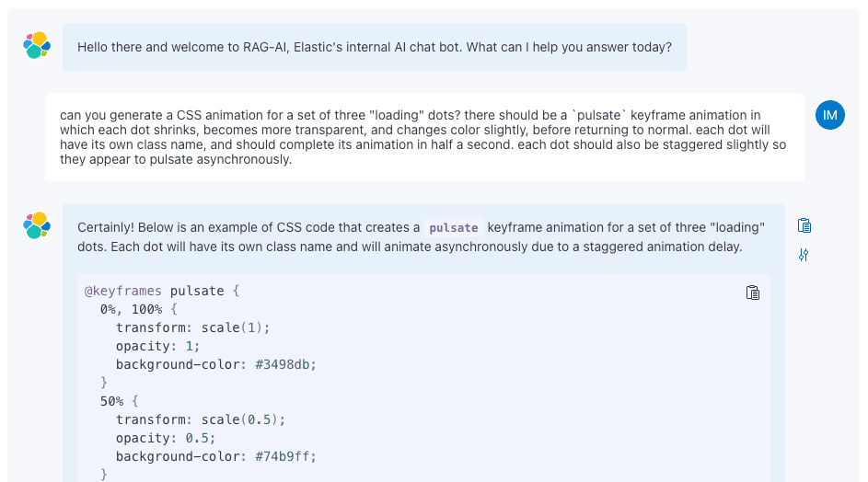Click the "50% {" keyframe line
This screenshot has width=868, height=482.
(x=120, y=401)
